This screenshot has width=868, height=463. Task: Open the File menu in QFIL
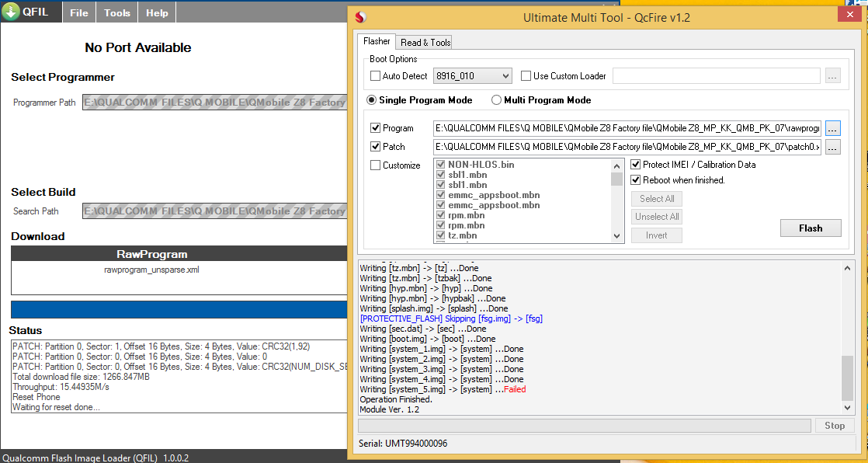tap(78, 12)
